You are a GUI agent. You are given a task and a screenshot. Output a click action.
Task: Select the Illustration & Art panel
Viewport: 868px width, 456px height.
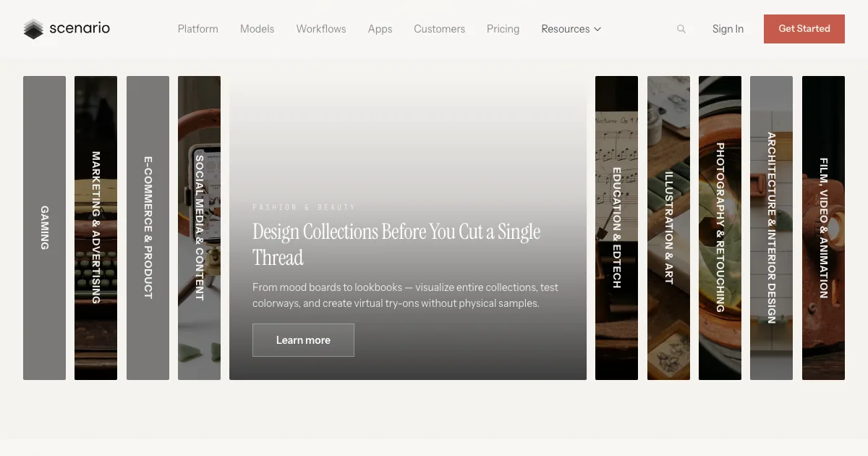tap(668, 228)
